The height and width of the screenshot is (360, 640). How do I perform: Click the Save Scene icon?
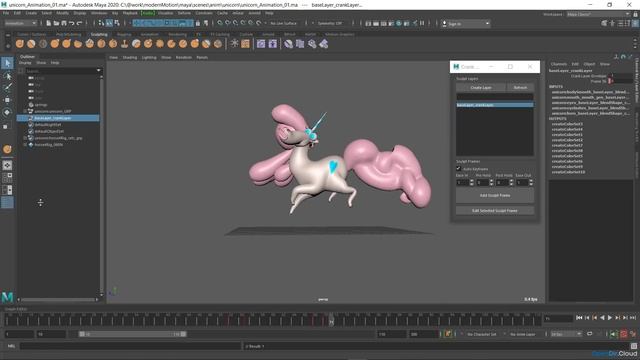tap(64, 23)
